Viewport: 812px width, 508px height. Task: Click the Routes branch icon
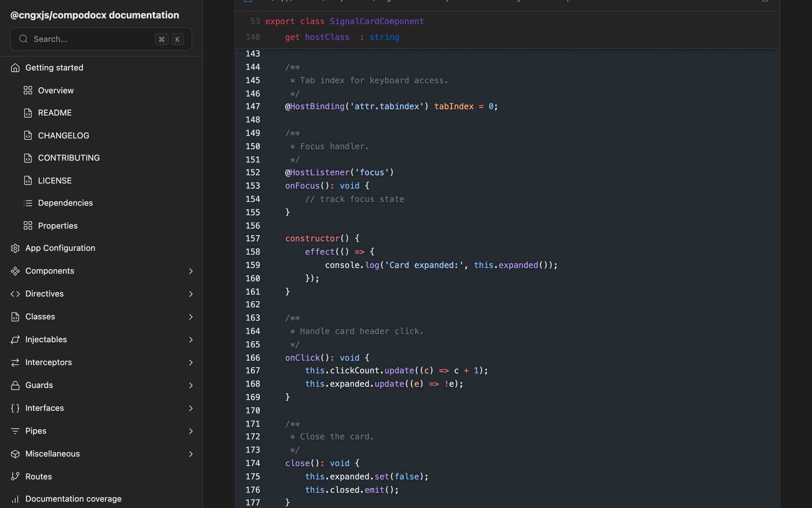[x=15, y=477]
